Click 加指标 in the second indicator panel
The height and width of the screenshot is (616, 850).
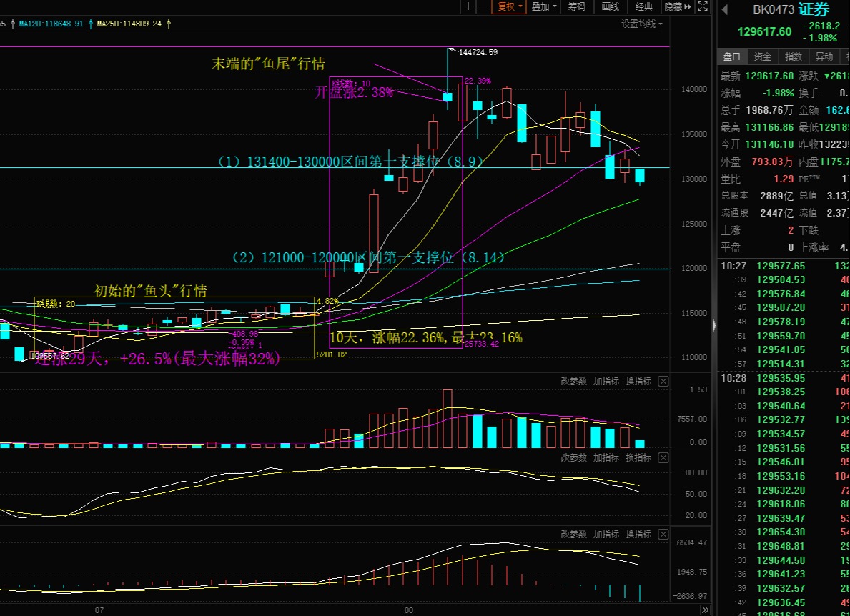(x=606, y=458)
